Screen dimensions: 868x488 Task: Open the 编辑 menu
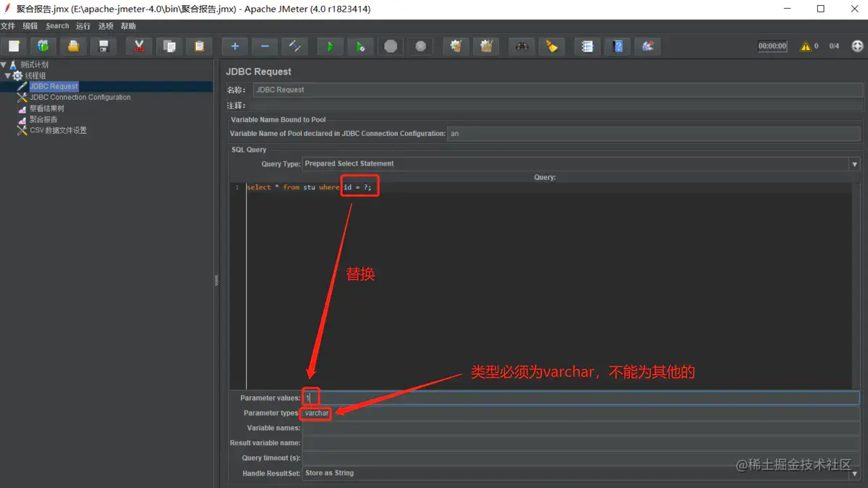point(30,26)
